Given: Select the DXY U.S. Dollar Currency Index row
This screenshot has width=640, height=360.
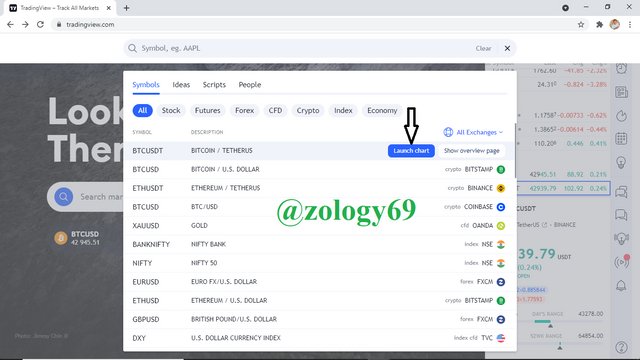Looking at the screenshot, I should click(319, 338).
